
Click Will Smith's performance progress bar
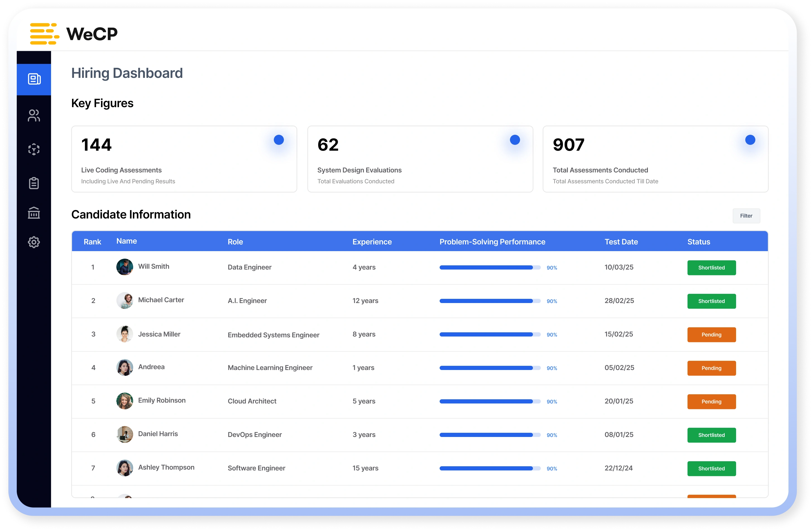490,268
